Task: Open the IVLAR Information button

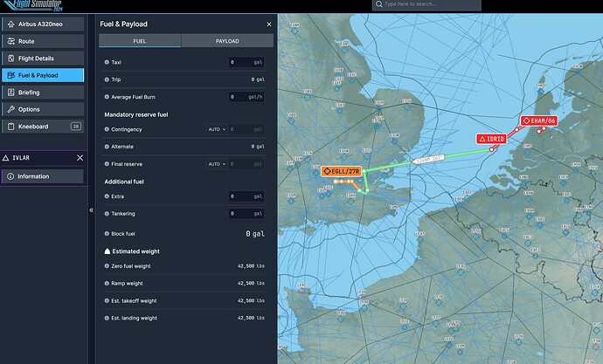Action: tap(43, 176)
